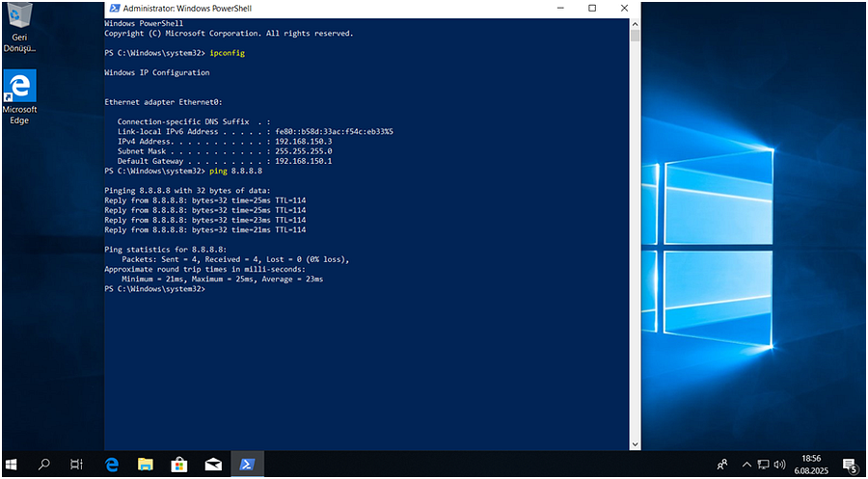Click the 'ipconfig' command text
The image size is (868, 479).
(x=227, y=53)
